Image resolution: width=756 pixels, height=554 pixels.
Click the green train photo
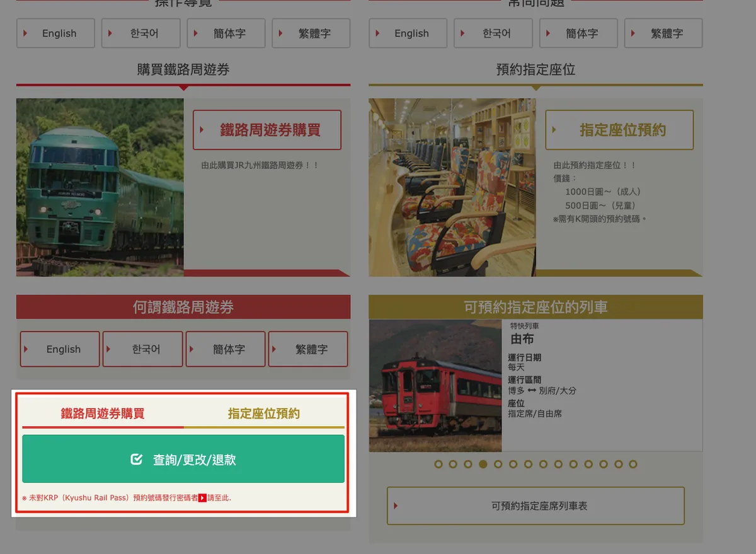point(100,187)
